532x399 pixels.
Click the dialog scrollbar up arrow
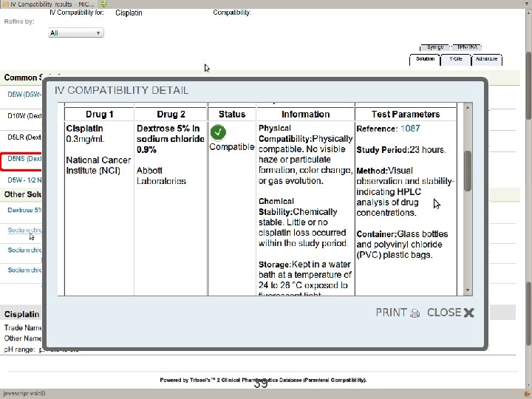click(468, 107)
